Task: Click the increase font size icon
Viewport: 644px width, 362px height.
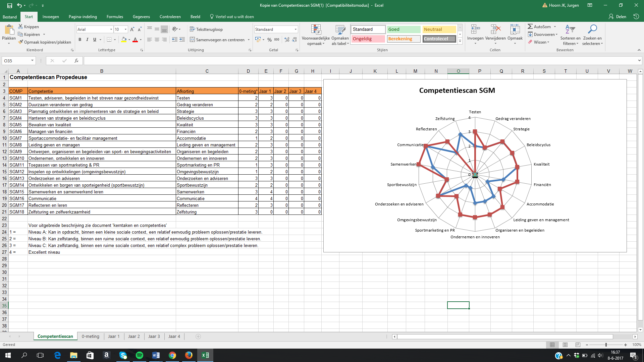Action: (132, 29)
